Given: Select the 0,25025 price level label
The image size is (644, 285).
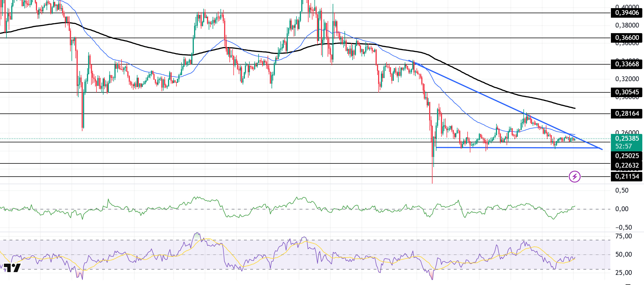Looking at the screenshot, I should tap(627, 156).
